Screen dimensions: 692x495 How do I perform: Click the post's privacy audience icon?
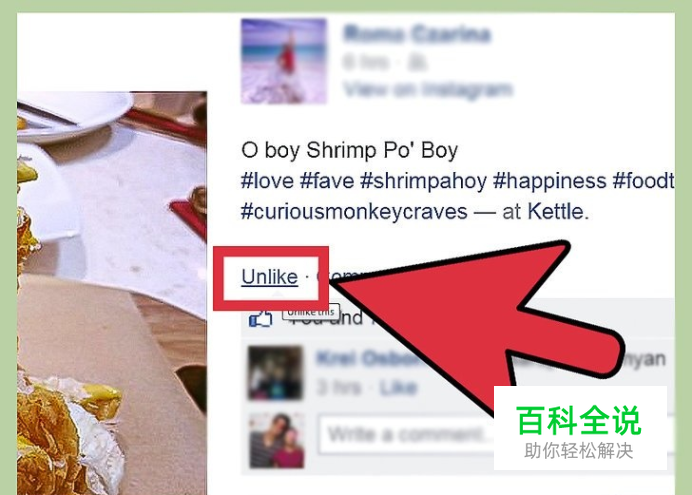(417, 63)
